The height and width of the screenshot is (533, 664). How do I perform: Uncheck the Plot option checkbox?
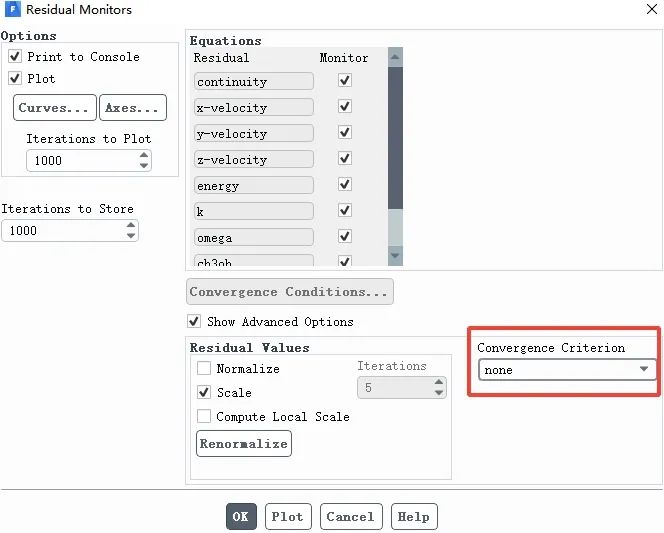[x=15, y=79]
